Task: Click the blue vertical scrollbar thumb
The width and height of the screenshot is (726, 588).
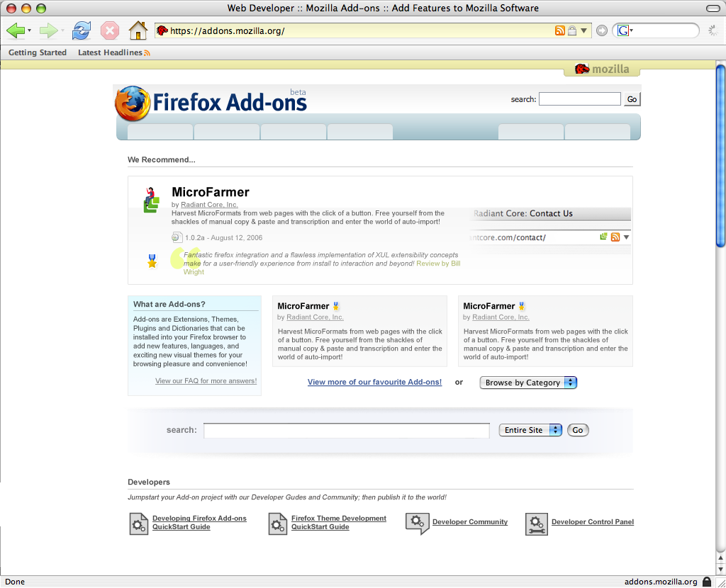Action: pyautogui.click(x=721, y=157)
